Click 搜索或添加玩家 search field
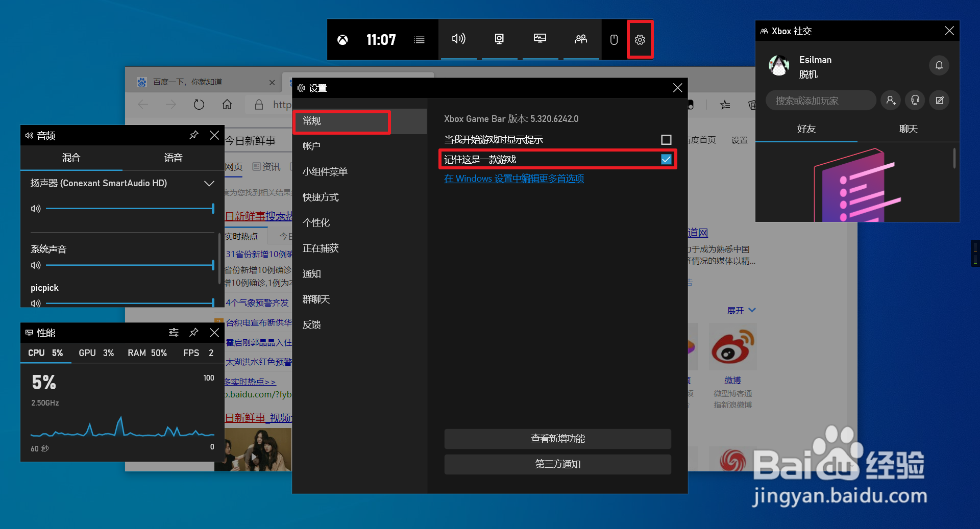Viewport: 980px width, 529px height. pos(821,100)
